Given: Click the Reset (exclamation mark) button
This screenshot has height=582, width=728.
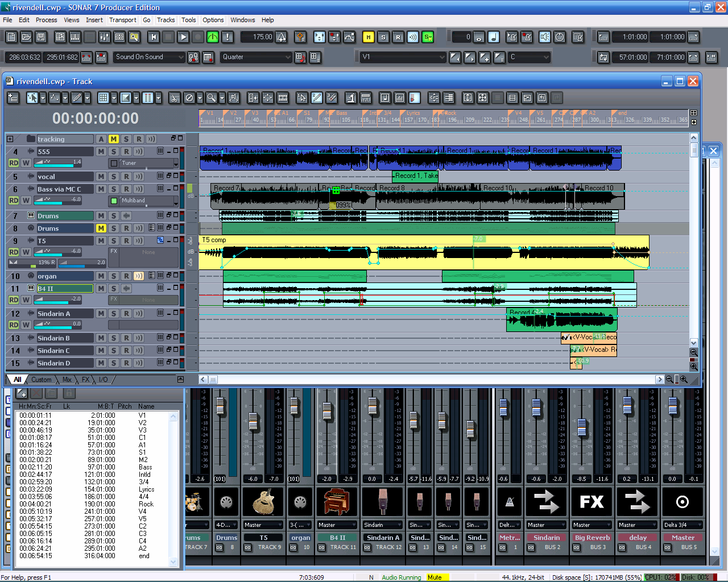Looking at the screenshot, I should (227, 37).
